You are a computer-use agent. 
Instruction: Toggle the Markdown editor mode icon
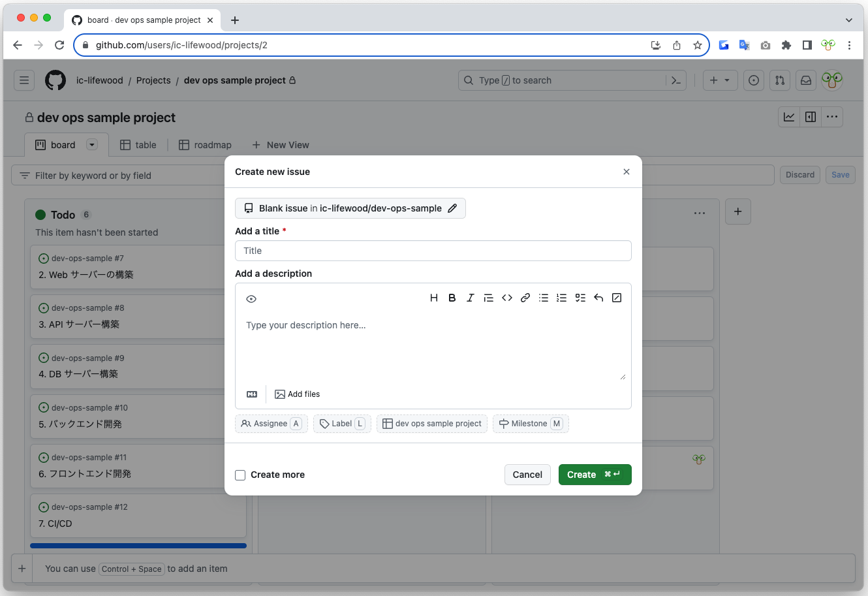pos(252,394)
